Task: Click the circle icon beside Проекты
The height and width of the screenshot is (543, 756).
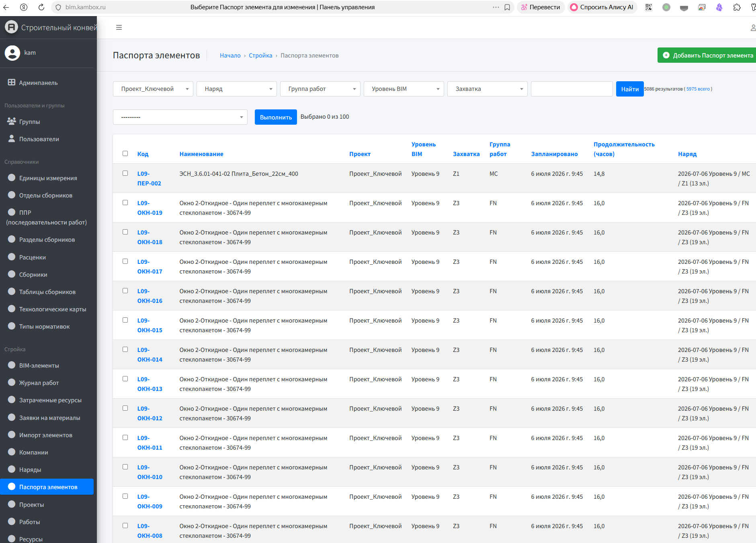Action: (x=12, y=504)
